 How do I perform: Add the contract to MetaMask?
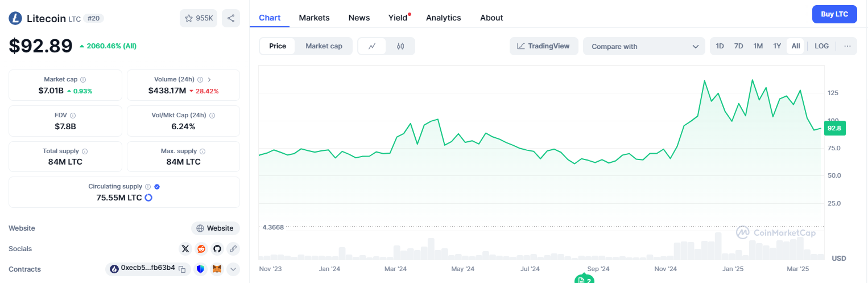(217, 269)
